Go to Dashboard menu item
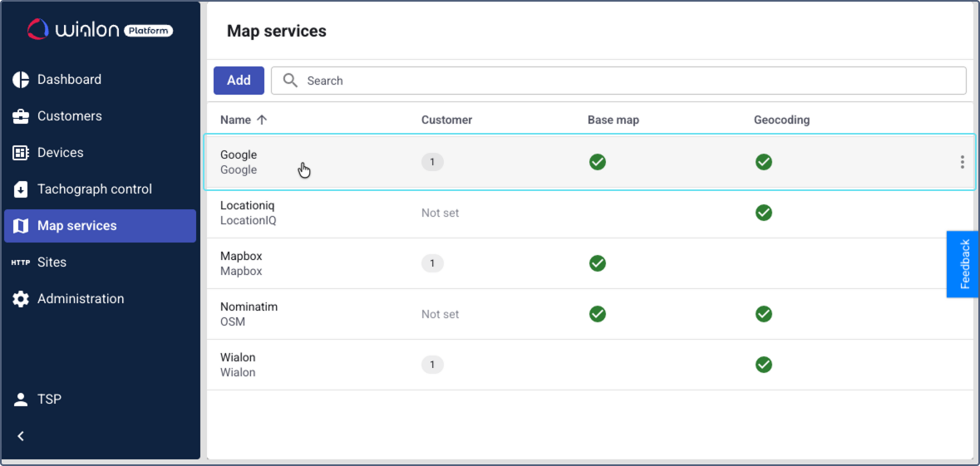The image size is (980, 466). click(100, 80)
